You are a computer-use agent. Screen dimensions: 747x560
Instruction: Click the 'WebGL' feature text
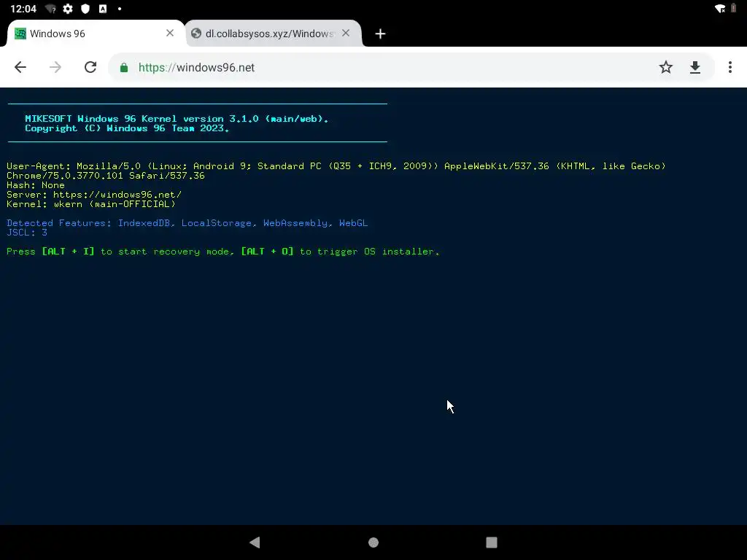coord(353,223)
